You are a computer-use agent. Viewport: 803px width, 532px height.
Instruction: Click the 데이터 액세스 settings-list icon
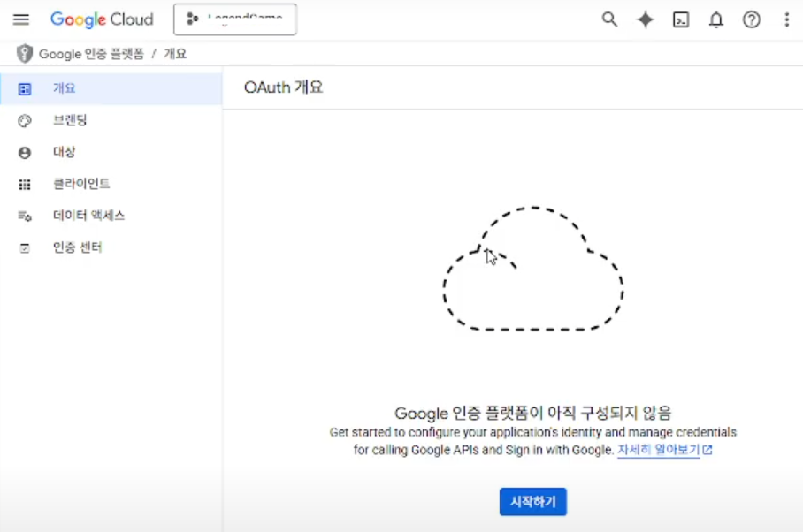click(25, 216)
